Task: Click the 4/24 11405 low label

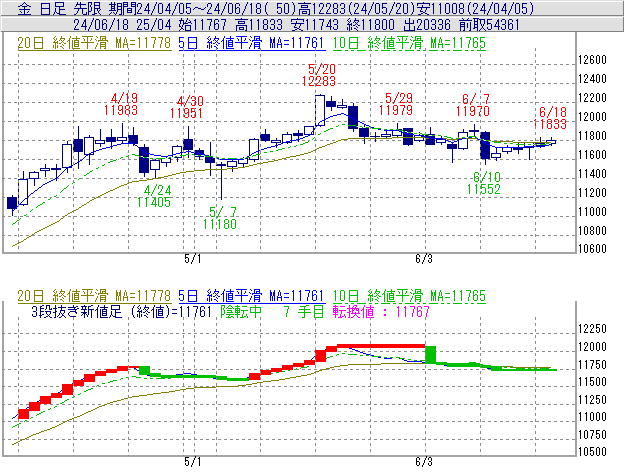Action: point(154,197)
